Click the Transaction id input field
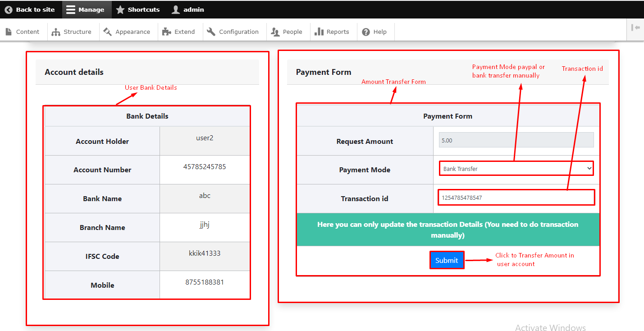This screenshot has width=644, height=331. tap(516, 198)
